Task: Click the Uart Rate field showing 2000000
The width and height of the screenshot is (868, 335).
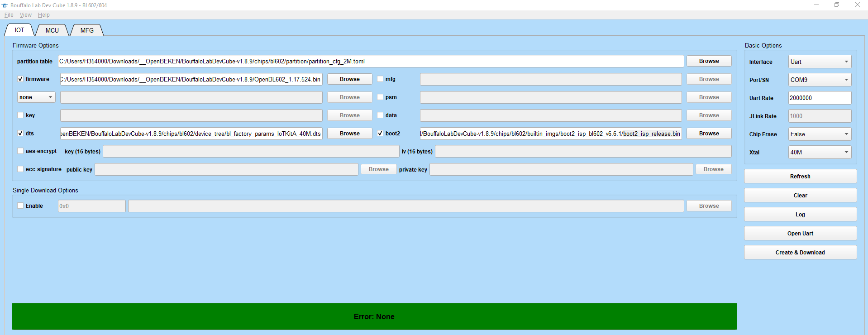Action: [x=820, y=98]
